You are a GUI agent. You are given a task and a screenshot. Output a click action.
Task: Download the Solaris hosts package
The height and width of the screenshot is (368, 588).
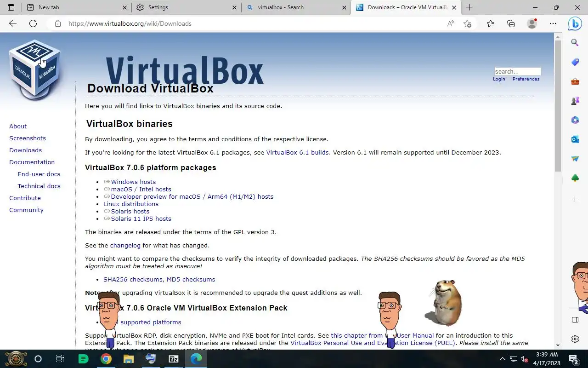(130, 211)
